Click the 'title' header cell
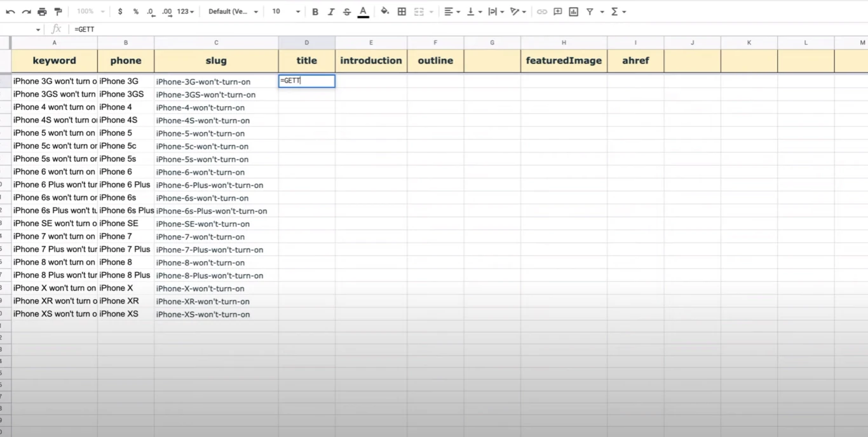The height and width of the screenshot is (437, 868). coord(307,61)
